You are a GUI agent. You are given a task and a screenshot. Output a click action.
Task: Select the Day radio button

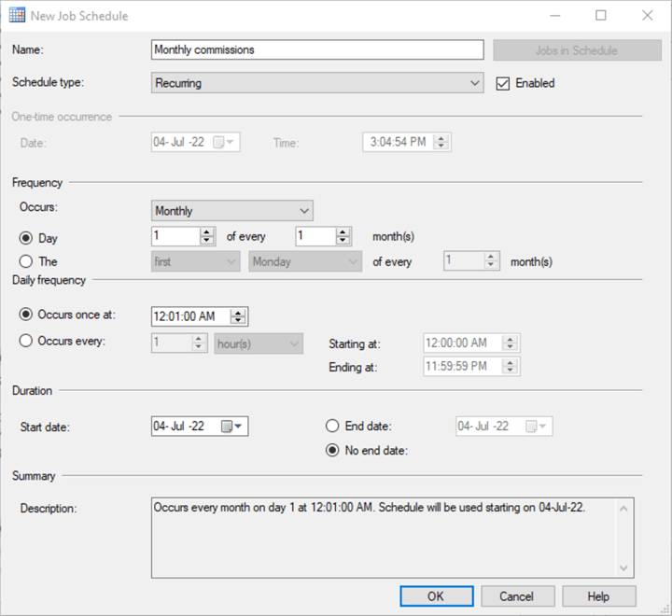coord(26,238)
